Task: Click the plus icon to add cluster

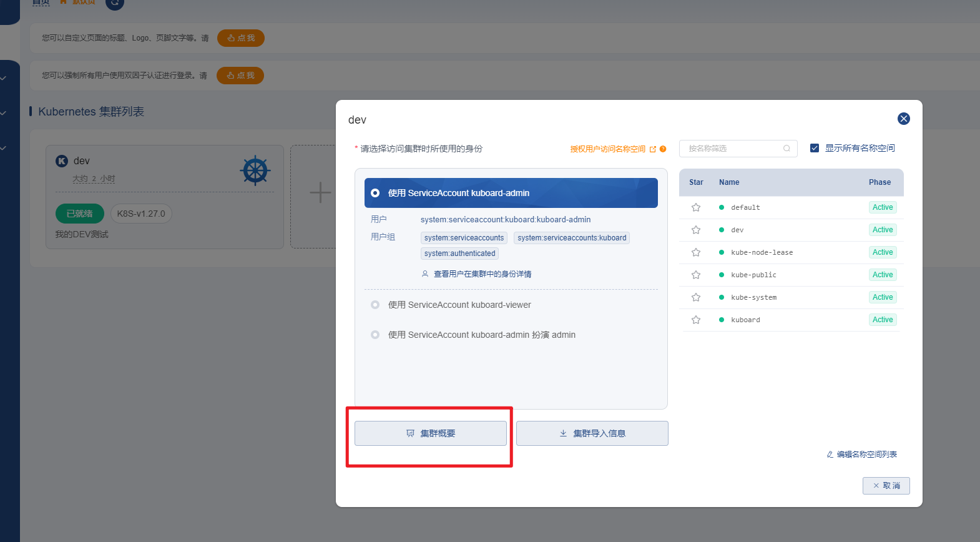Action: click(x=320, y=192)
